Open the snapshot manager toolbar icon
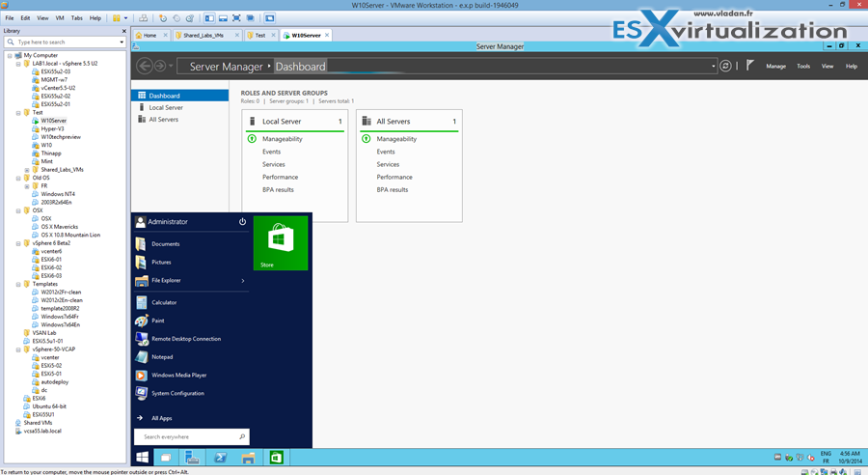 coord(190,18)
